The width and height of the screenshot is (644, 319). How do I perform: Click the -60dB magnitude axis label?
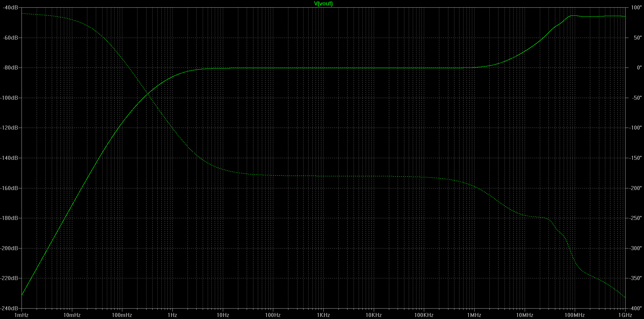coord(10,38)
